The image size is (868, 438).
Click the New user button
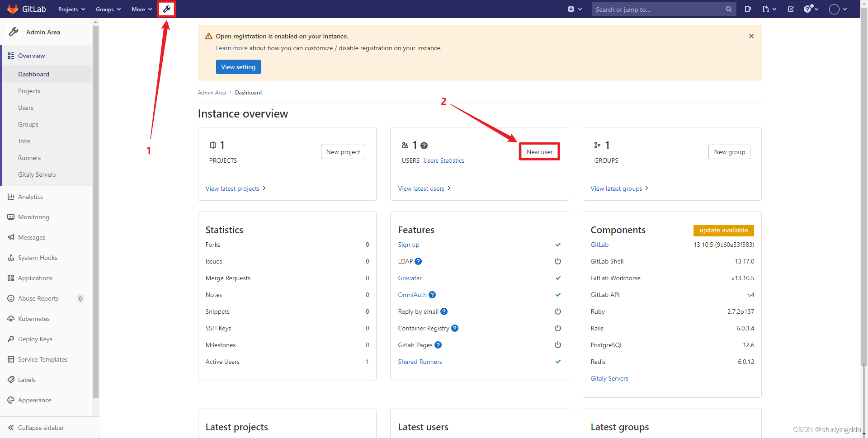(x=539, y=152)
